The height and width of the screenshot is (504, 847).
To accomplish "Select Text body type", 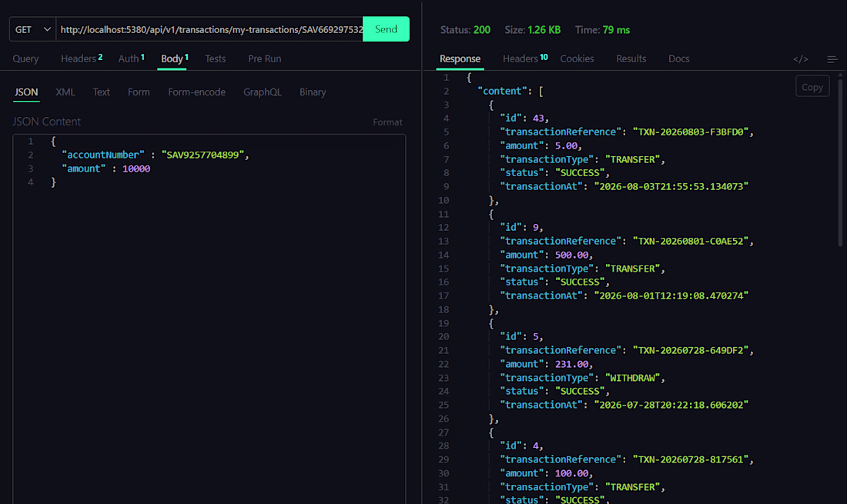I will click(101, 92).
